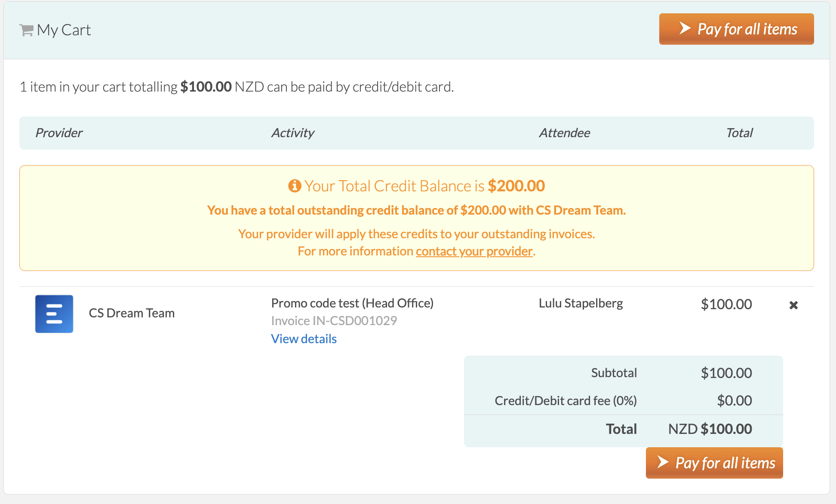The width and height of the screenshot is (836, 504).
Task: Remove the Promo code test item with X
Action: pos(794,305)
